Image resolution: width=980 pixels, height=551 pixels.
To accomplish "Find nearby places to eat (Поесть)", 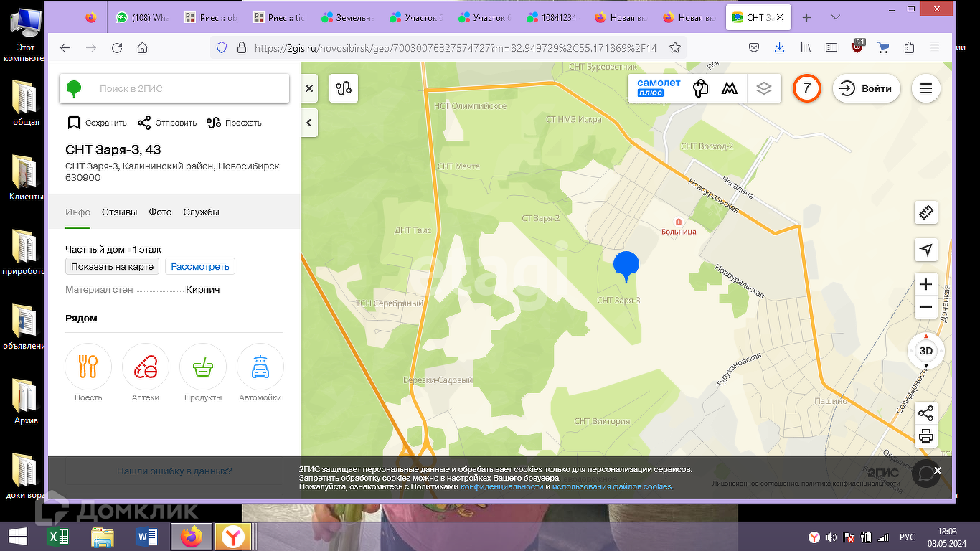I will tap(88, 373).
